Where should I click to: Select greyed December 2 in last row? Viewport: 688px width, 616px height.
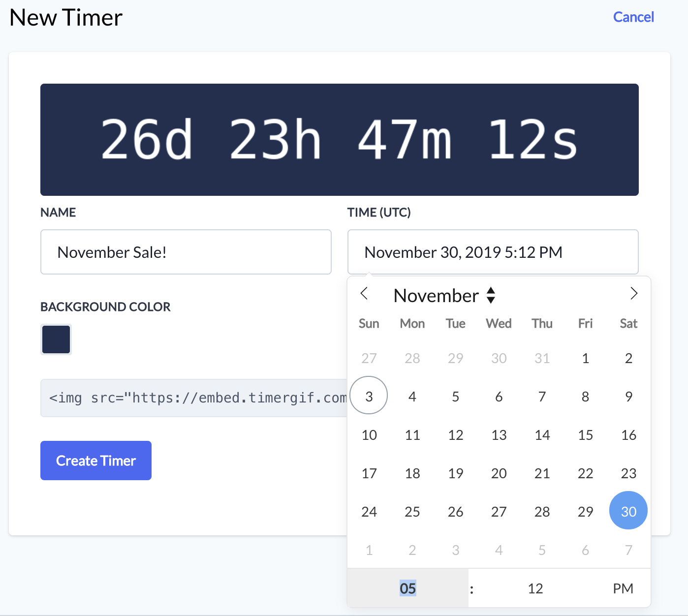pyautogui.click(x=412, y=550)
